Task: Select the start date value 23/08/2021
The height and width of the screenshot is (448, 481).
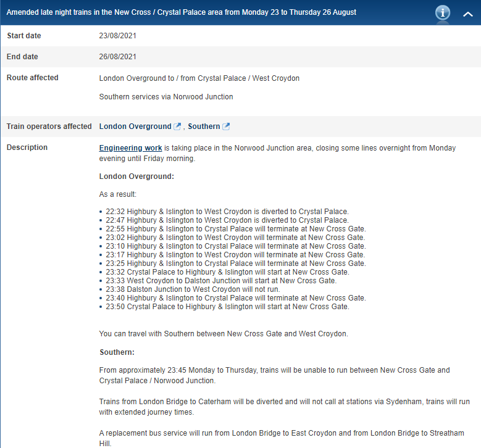Action: click(117, 36)
